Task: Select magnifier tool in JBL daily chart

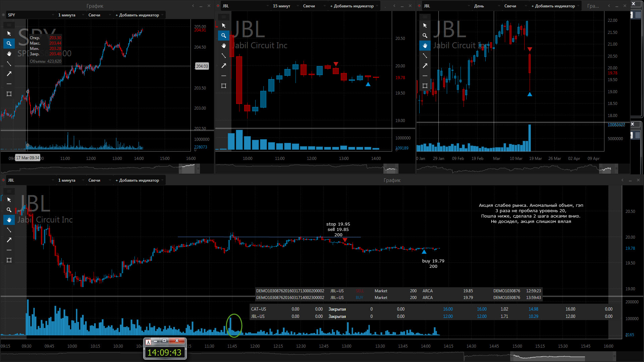Action: point(425,36)
